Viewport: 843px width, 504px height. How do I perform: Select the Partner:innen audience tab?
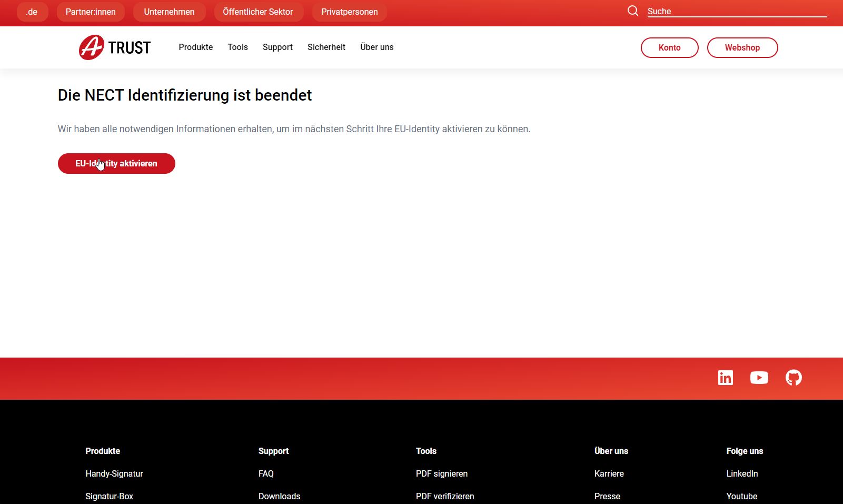[91, 12]
